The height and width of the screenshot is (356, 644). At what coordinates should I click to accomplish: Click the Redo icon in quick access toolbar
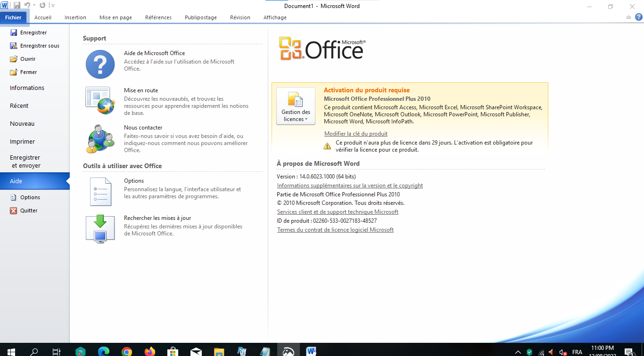point(42,5)
